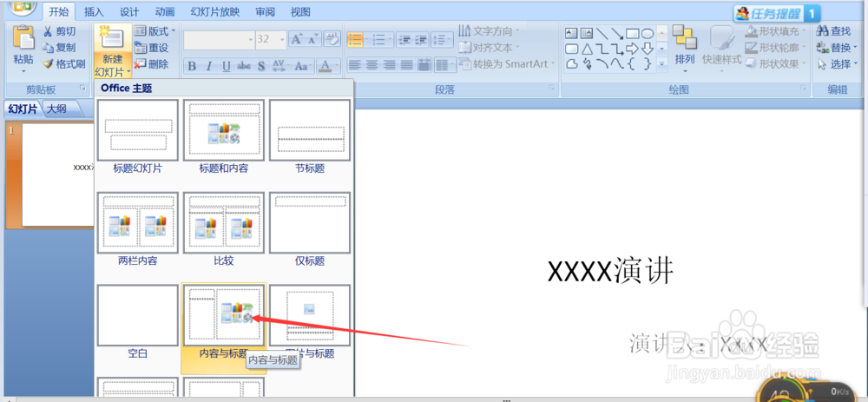
Task: Toggle Italic formatting
Action: click(208, 67)
